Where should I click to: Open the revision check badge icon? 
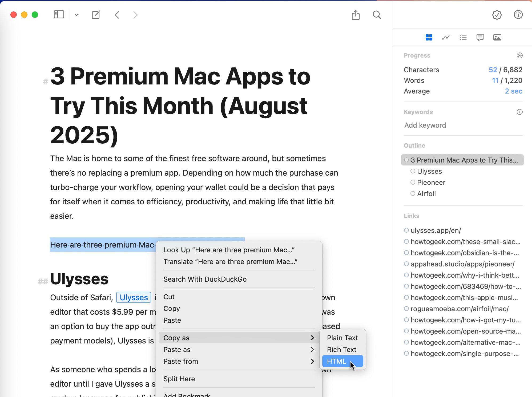(497, 15)
